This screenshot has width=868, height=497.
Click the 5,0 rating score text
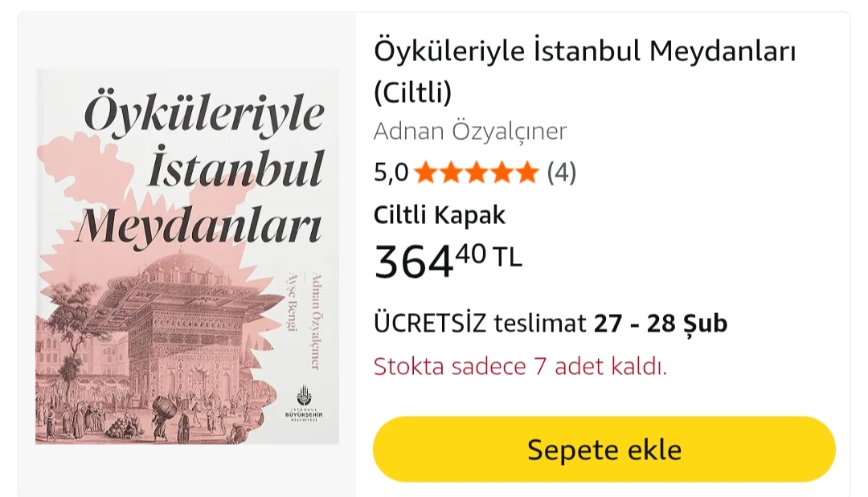pyautogui.click(x=391, y=173)
